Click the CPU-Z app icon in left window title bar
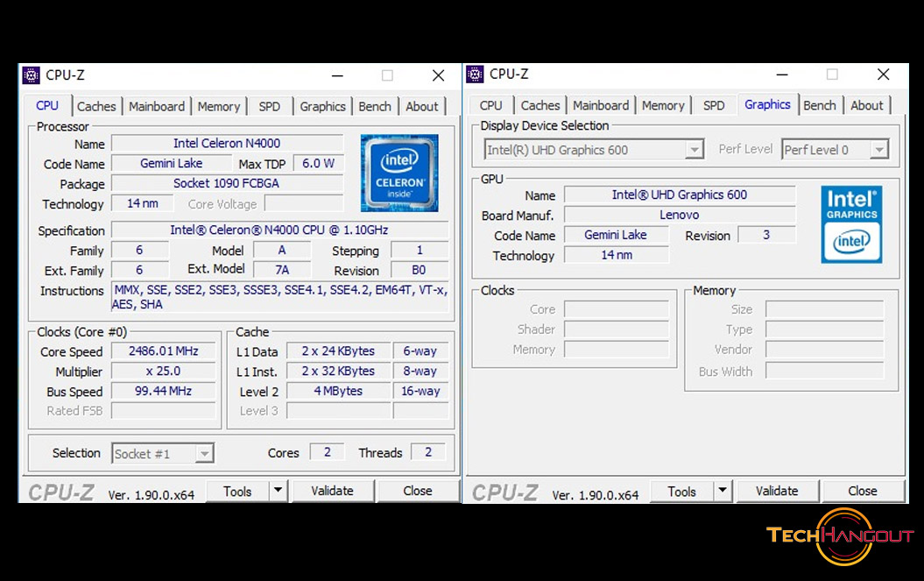The width and height of the screenshot is (924, 581). tap(31, 75)
